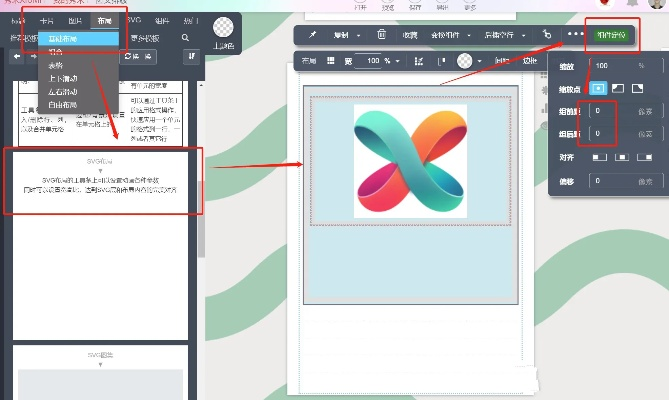This screenshot has width=669, height=400.
Task: Select the top-right corner scale point option
Action: pyautogui.click(x=637, y=89)
